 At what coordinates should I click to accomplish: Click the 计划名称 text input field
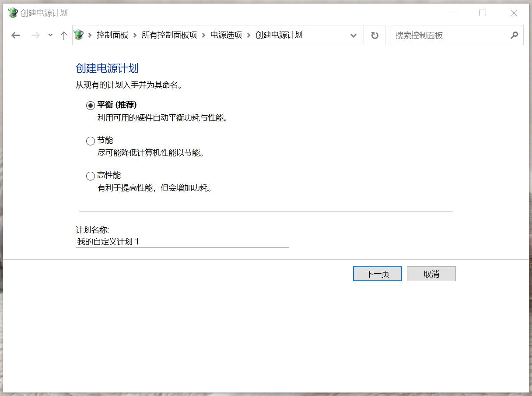pyautogui.click(x=182, y=241)
